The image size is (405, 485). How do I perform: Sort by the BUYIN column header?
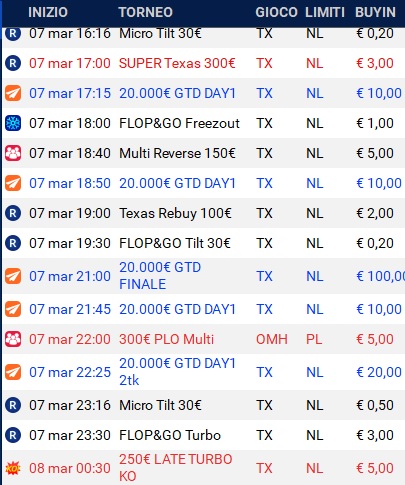[375, 12]
